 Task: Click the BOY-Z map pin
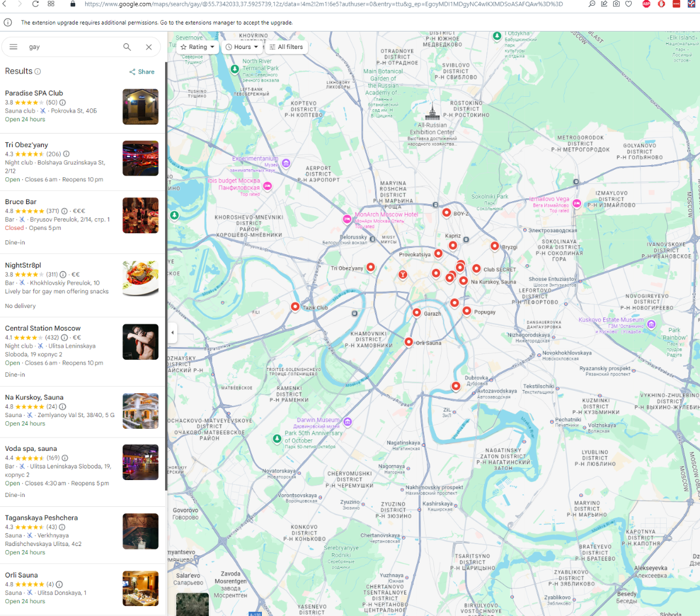click(446, 213)
